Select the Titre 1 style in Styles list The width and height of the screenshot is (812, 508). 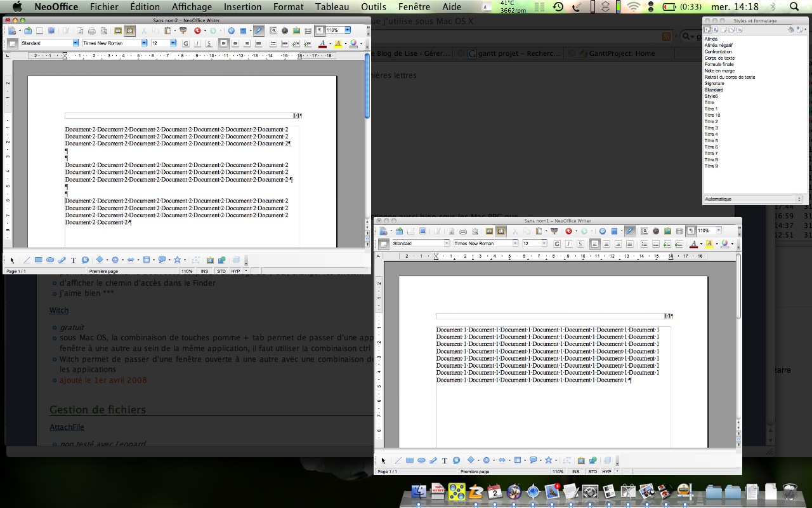[x=711, y=109]
